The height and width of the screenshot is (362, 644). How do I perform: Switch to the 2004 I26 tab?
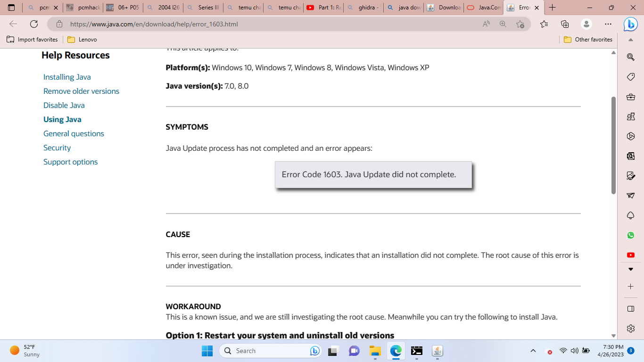pos(163,8)
